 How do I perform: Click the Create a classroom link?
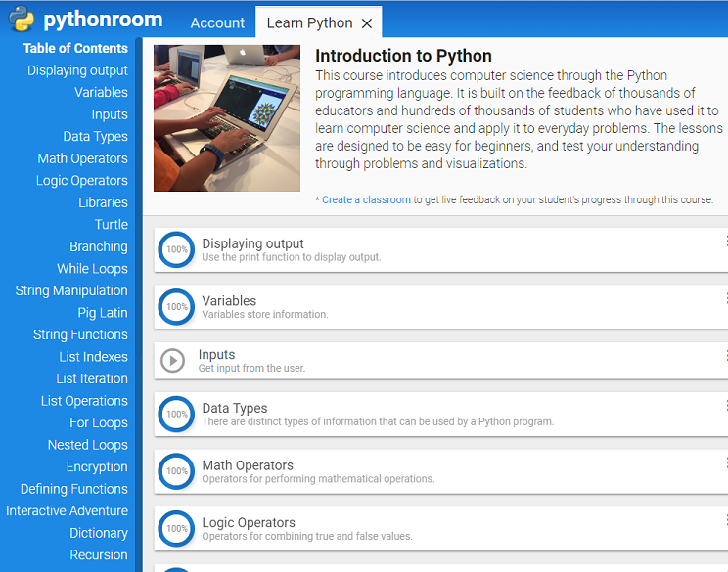(366, 199)
